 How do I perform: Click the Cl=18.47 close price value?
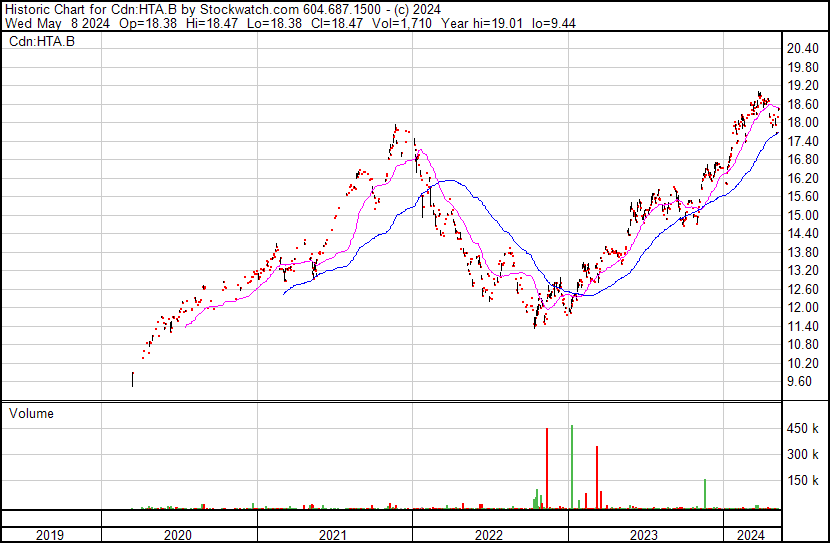pos(337,23)
